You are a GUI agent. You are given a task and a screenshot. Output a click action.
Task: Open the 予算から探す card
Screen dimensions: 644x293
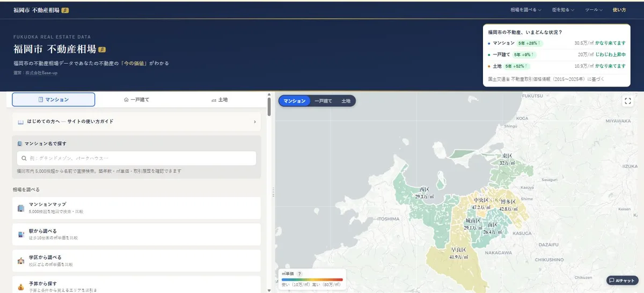tap(136, 284)
